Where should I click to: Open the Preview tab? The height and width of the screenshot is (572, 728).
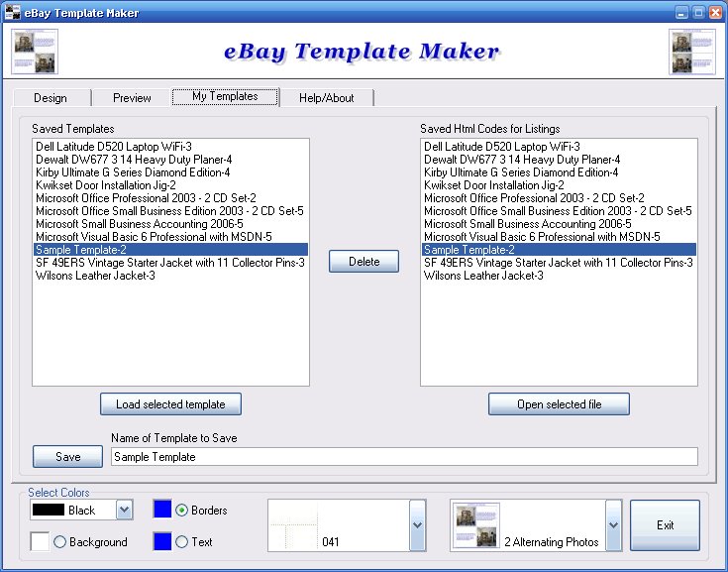[132, 97]
